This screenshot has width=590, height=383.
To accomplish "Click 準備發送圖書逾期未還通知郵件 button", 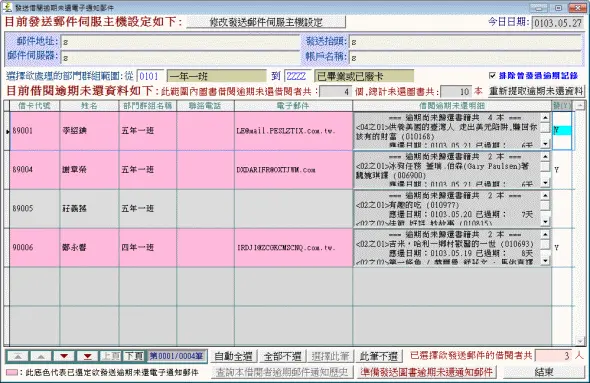I will pos(426,372).
